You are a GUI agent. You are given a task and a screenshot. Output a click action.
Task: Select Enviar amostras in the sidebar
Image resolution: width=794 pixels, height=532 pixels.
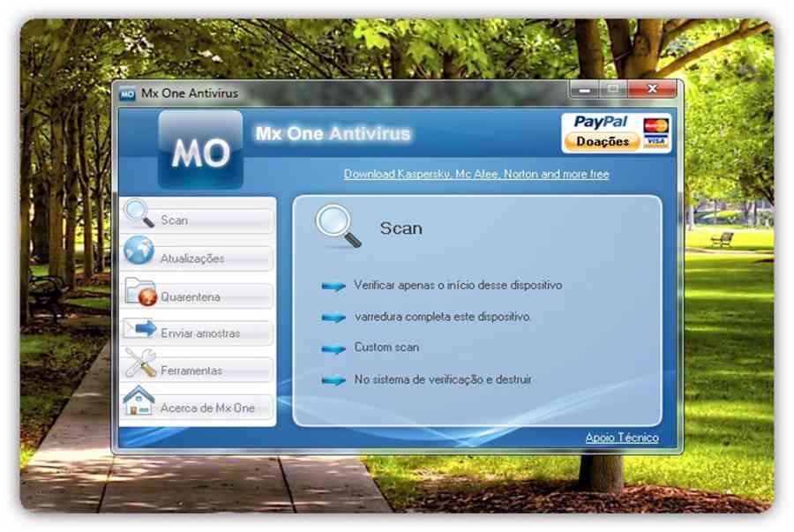[198, 333]
